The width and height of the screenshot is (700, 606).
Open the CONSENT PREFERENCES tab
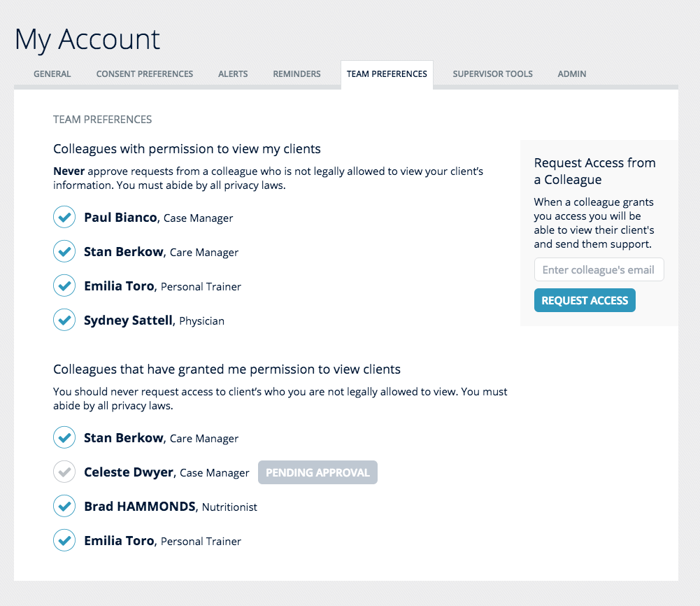(144, 73)
